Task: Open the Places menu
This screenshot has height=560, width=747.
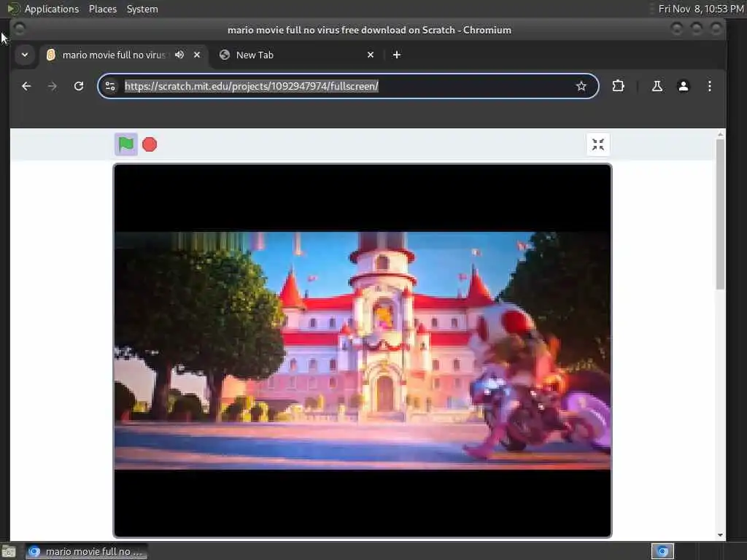Action: coord(103,9)
